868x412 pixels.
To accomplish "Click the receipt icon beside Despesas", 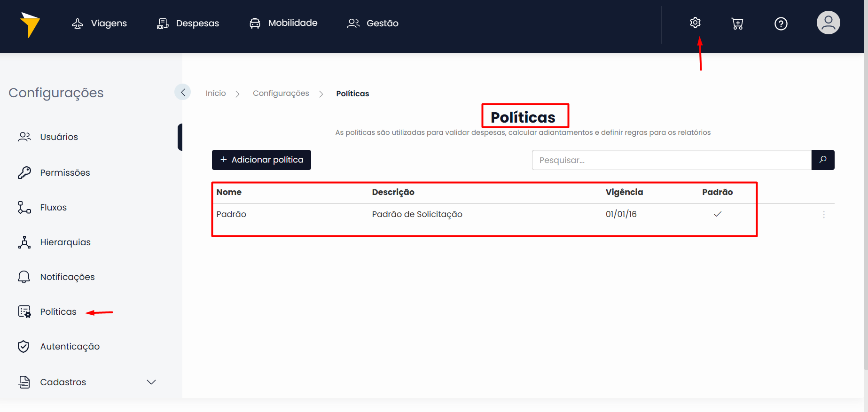I will 163,23.
